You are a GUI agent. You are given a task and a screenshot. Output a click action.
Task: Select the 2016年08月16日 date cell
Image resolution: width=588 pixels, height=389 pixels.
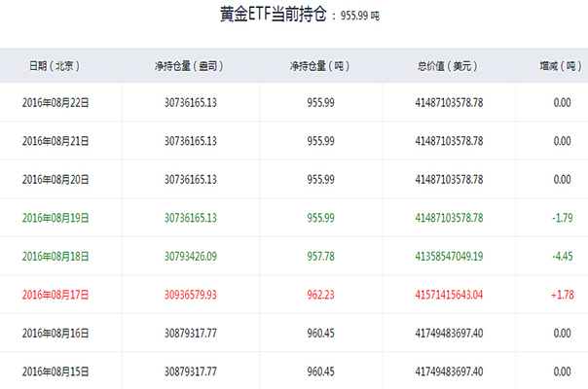tap(55, 334)
